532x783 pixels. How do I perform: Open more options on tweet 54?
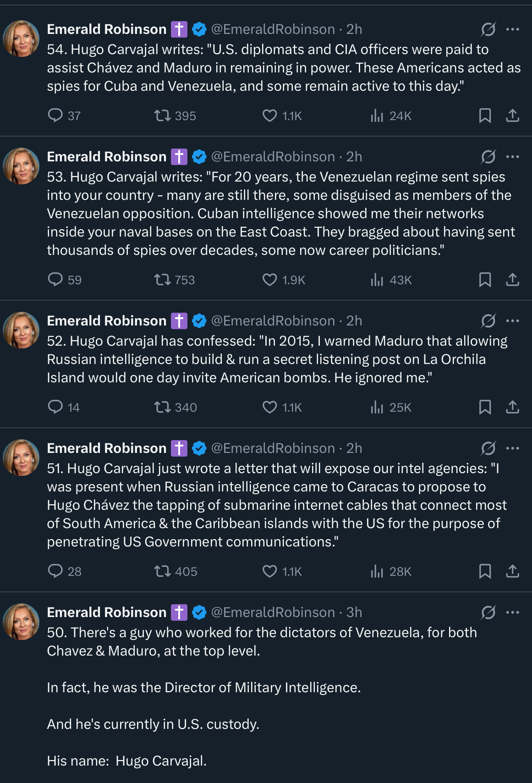pyautogui.click(x=512, y=29)
